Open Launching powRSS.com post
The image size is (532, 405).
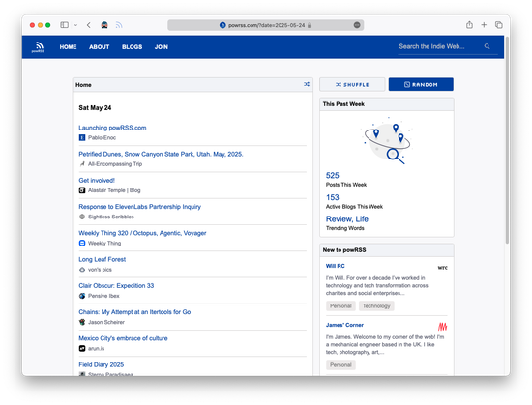click(x=112, y=128)
